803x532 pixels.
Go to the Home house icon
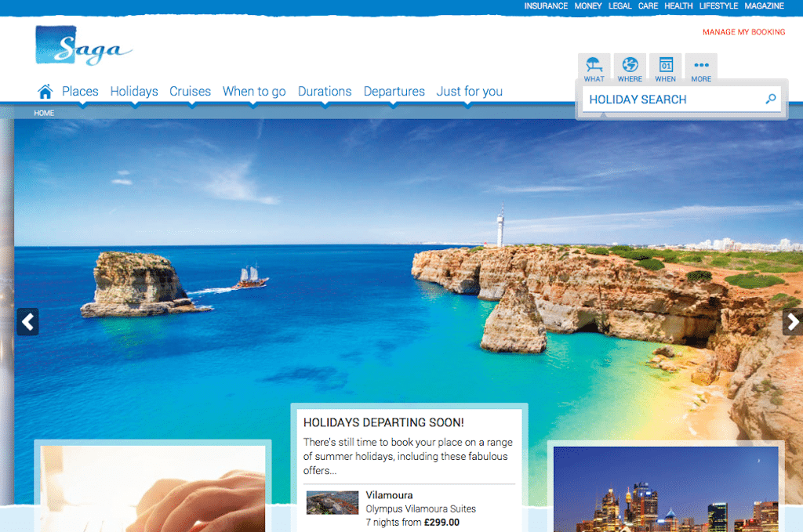point(45,92)
